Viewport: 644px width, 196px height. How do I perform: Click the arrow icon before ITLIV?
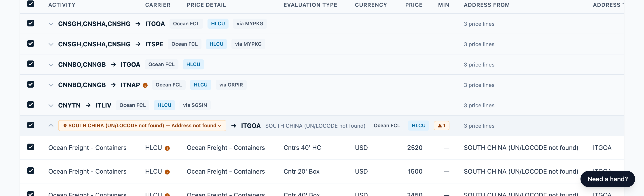click(88, 105)
